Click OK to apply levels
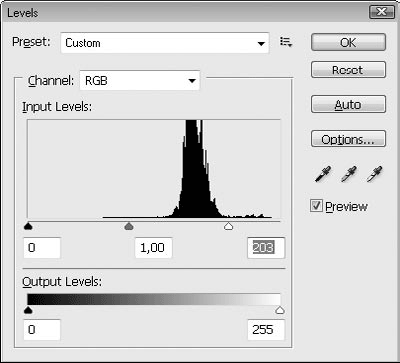The width and height of the screenshot is (400, 363). pyautogui.click(x=348, y=42)
